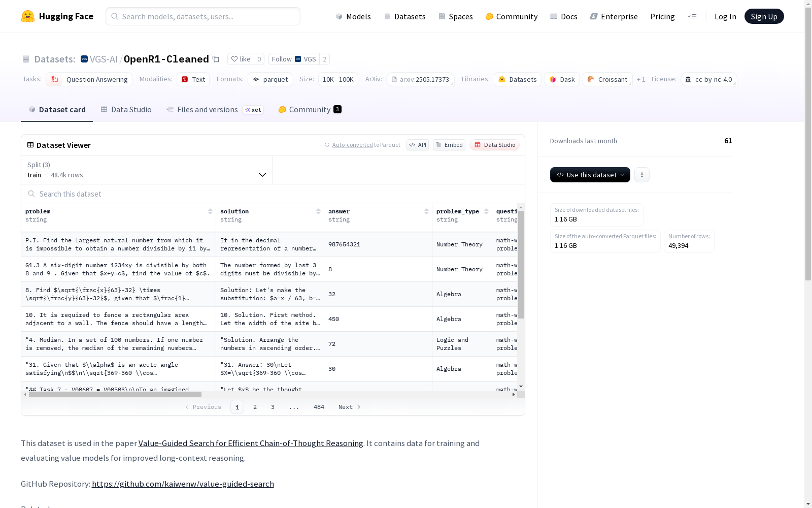Open the parquet format tag
Screen dimensions: 812x508
[270, 79]
